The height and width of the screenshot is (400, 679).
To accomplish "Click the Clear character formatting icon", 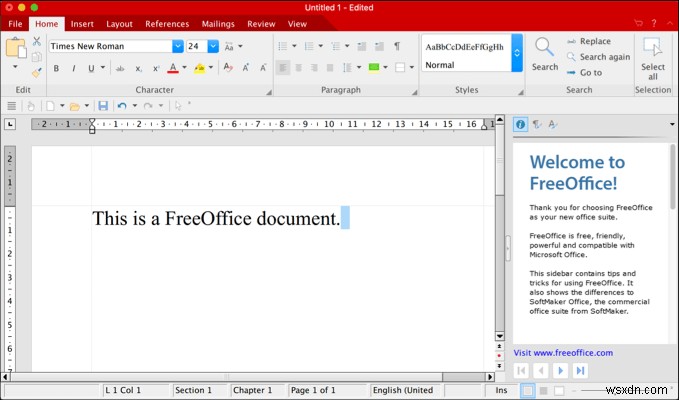I will coord(228,67).
